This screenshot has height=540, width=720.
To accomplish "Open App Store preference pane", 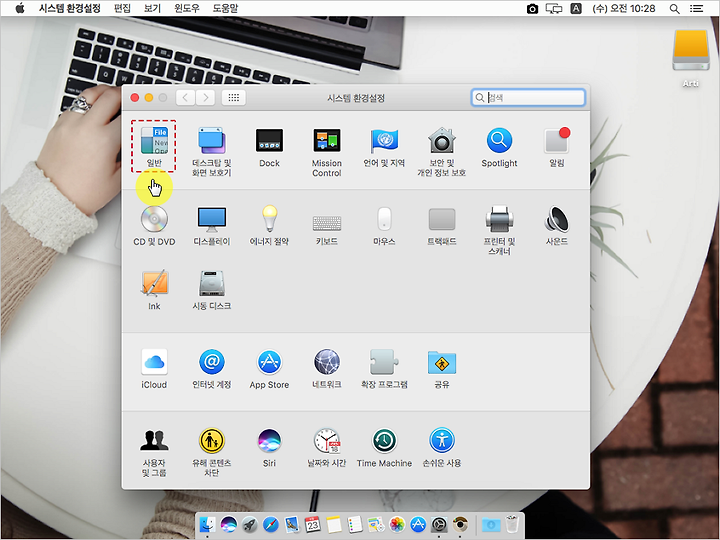I will click(x=269, y=369).
